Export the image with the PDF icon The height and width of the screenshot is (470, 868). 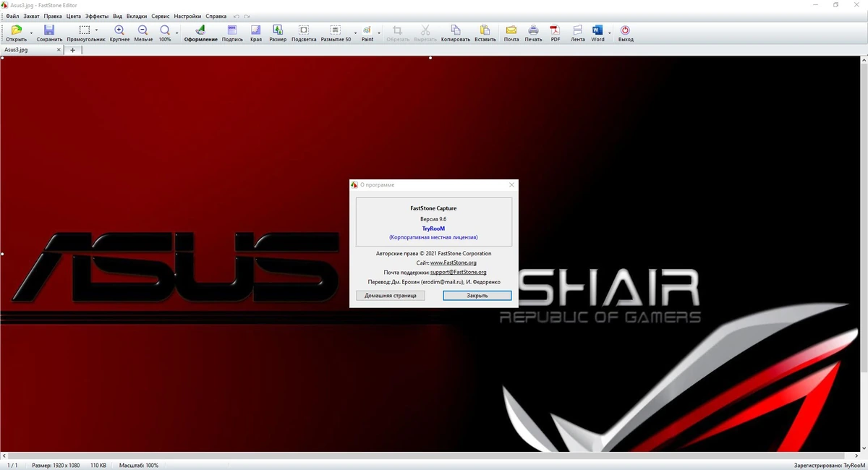coord(555,30)
